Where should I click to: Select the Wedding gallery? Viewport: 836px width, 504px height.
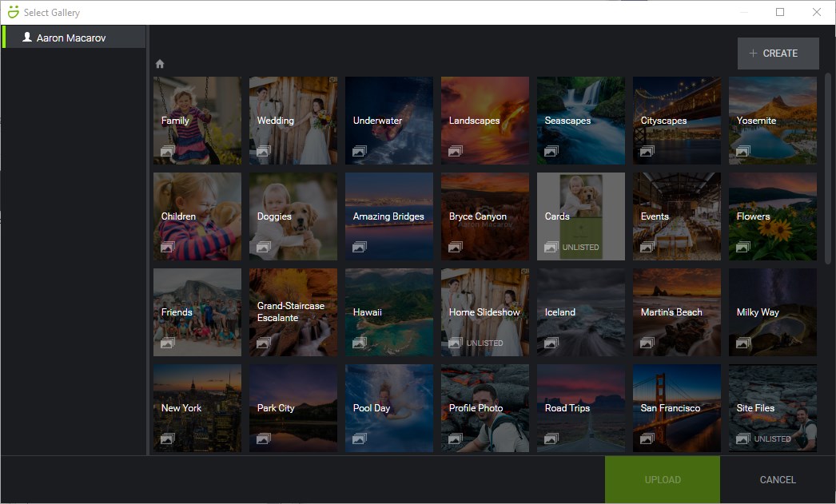293,121
